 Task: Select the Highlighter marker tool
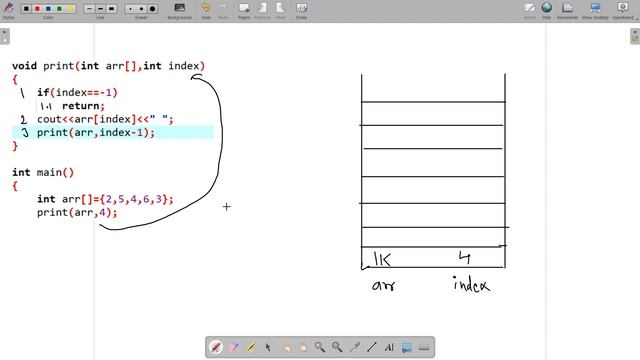point(251,347)
